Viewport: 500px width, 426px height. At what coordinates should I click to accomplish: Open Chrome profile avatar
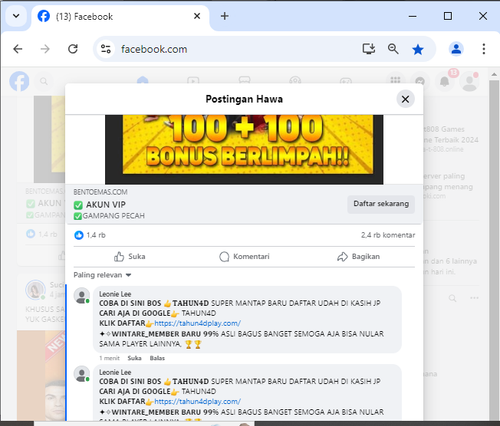click(456, 49)
